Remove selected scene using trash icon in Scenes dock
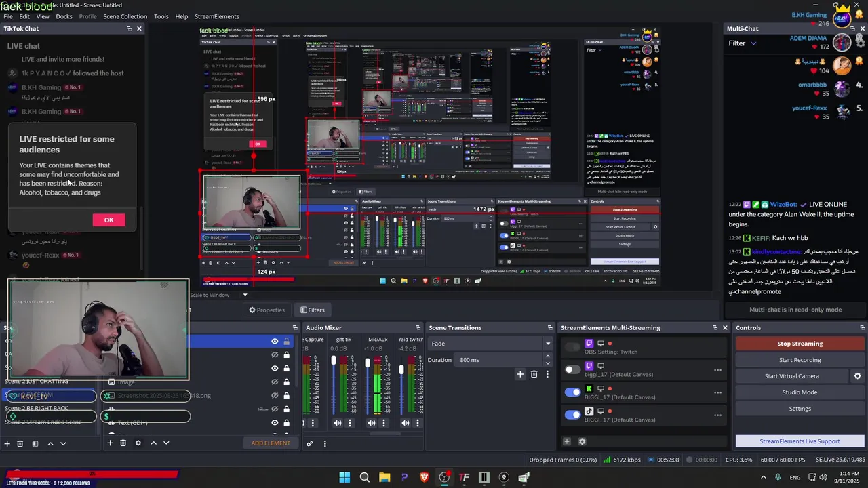This screenshot has width=868, height=488. [20, 443]
